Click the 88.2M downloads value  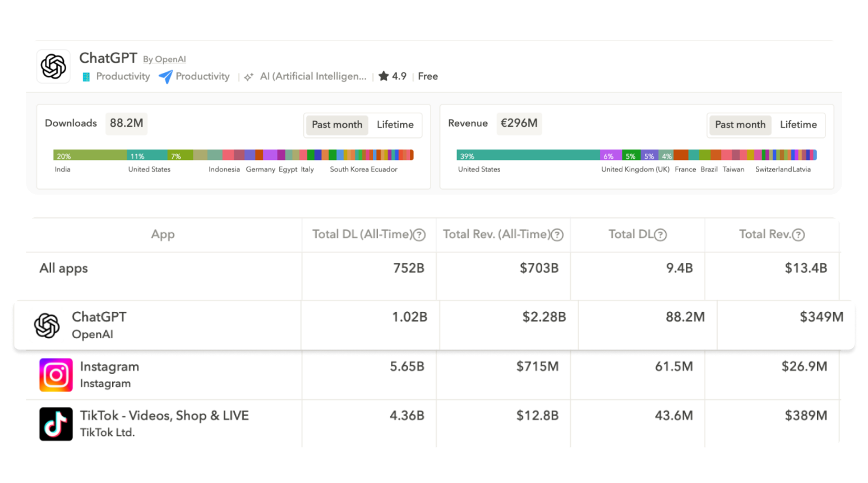point(126,123)
